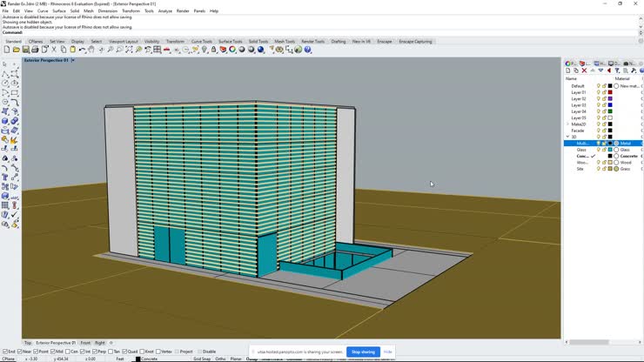Create a new file with the New icon
Viewport: 644px width, 362px height.
pos(7,50)
